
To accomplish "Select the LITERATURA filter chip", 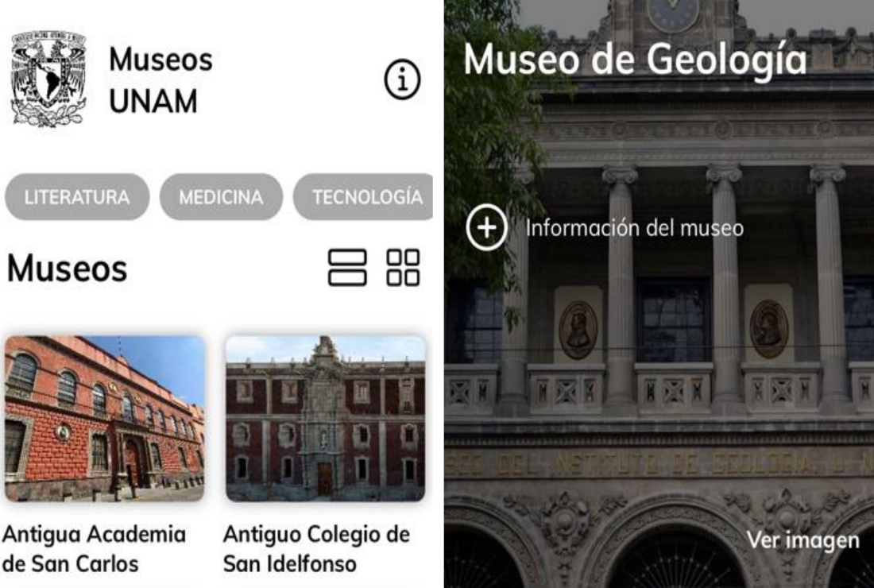I will click(x=77, y=197).
